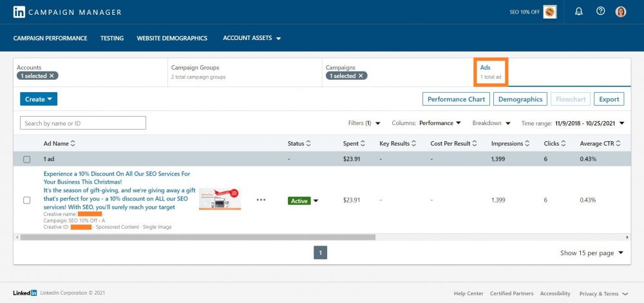The height and width of the screenshot is (303, 644).
Task: Open the Breakdown dropdown
Action: point(491,123)
